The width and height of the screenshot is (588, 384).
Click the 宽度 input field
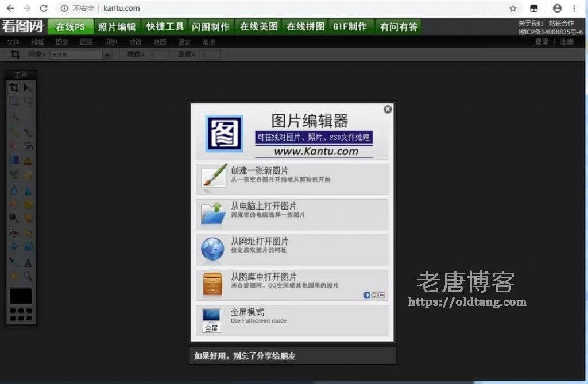[x=158, y=55]
